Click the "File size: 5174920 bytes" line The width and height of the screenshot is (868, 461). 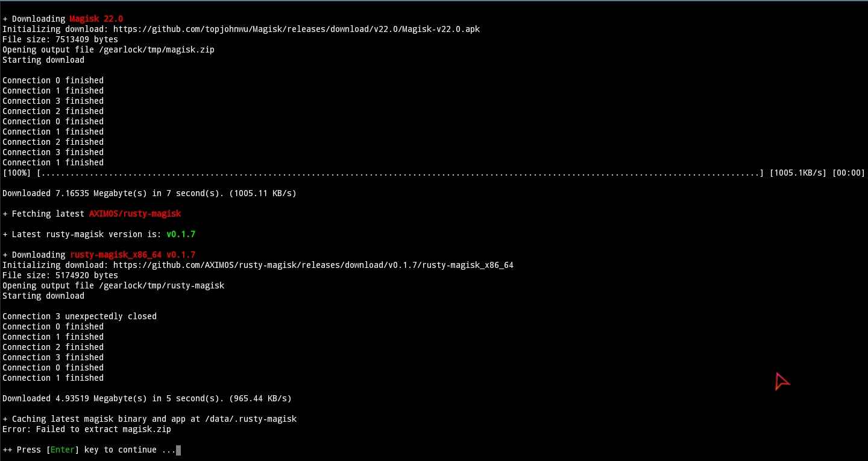click(x=60, y=275)
